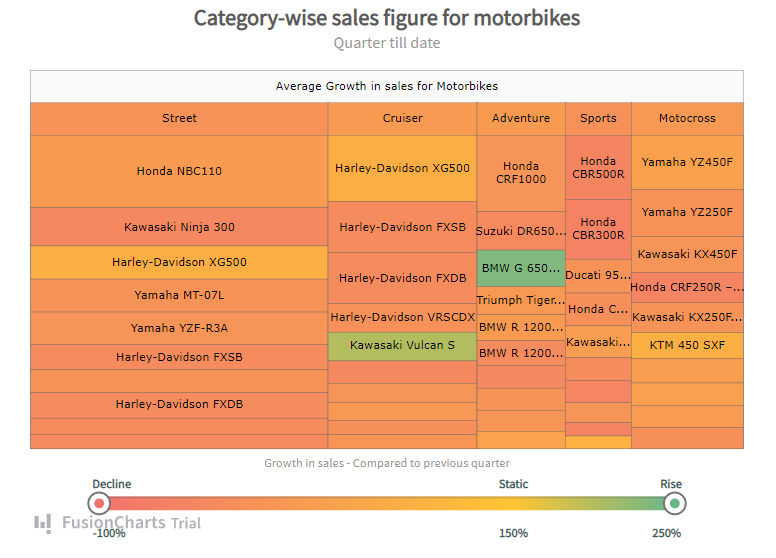Click the Honda CRF1000 tile
Screen dimensions: 776x558
point(521,173)
